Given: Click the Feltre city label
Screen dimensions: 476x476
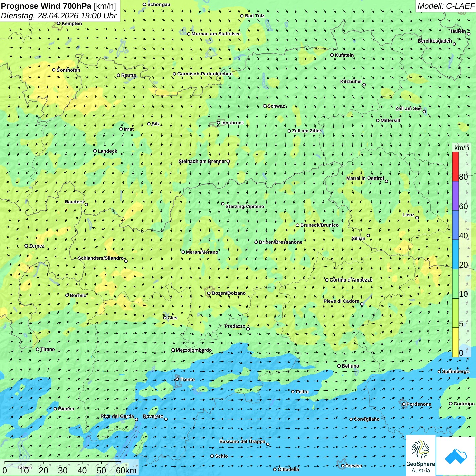Looking at the screenshot, I should pyautogui.click(x=302, y=392).
